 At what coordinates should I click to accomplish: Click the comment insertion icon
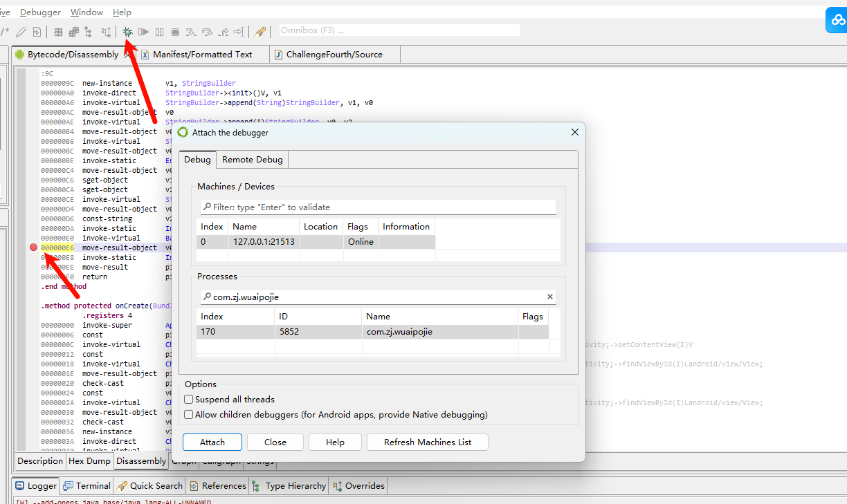4,31
